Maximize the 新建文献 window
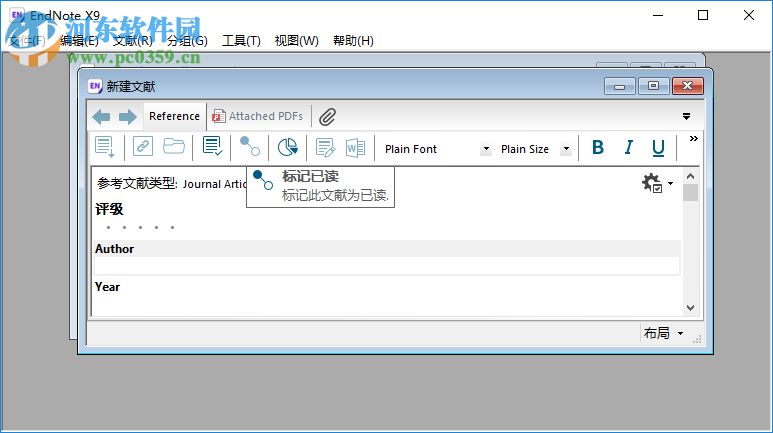773x433 pixels. pos(654,86)
